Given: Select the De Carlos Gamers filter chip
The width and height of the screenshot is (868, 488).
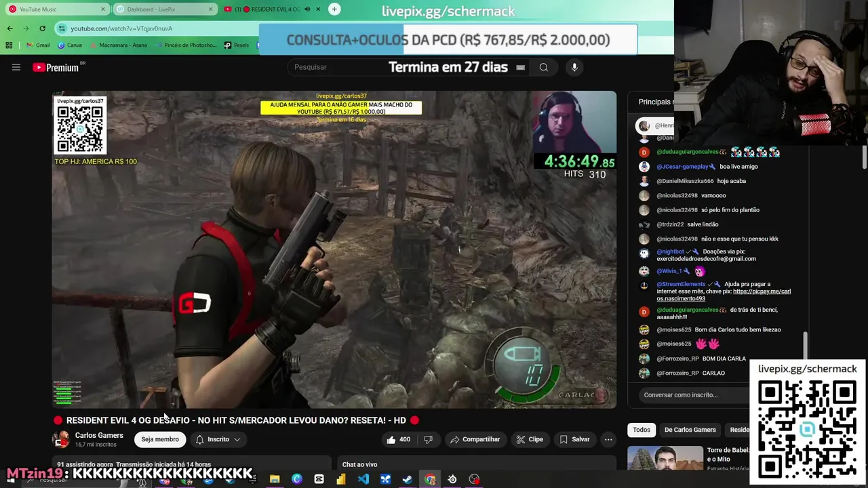Looking at the screenshot, I should coord(690,430).
